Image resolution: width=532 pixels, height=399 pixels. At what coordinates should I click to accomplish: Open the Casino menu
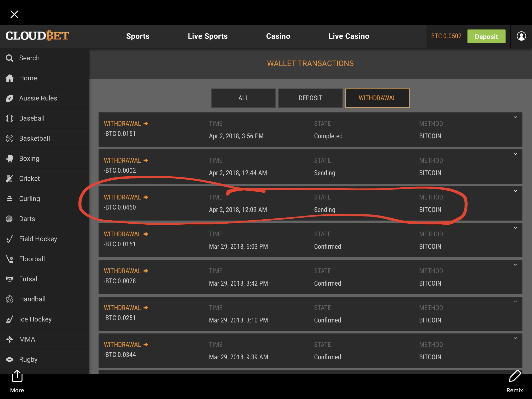point(278,36)
